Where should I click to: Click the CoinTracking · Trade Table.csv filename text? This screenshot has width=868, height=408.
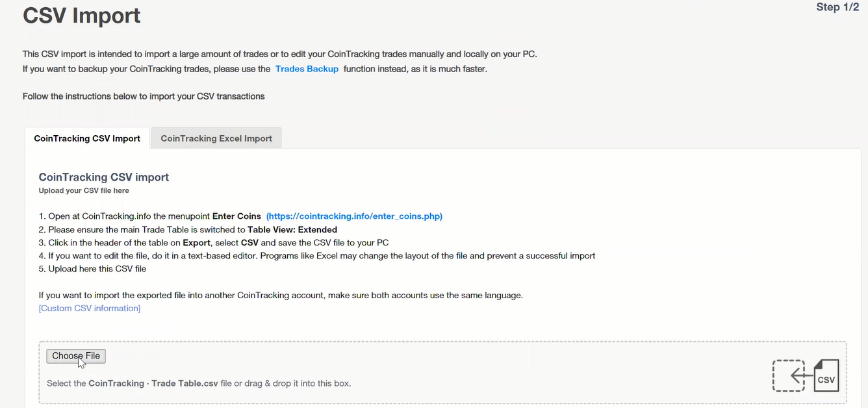153,383
